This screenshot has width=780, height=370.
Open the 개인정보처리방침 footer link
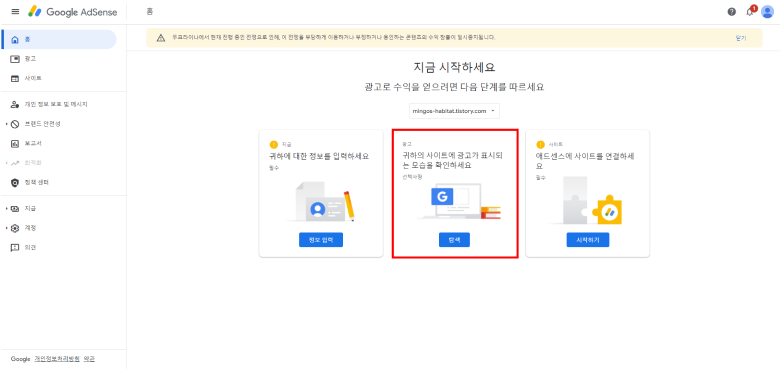(57, 359)
